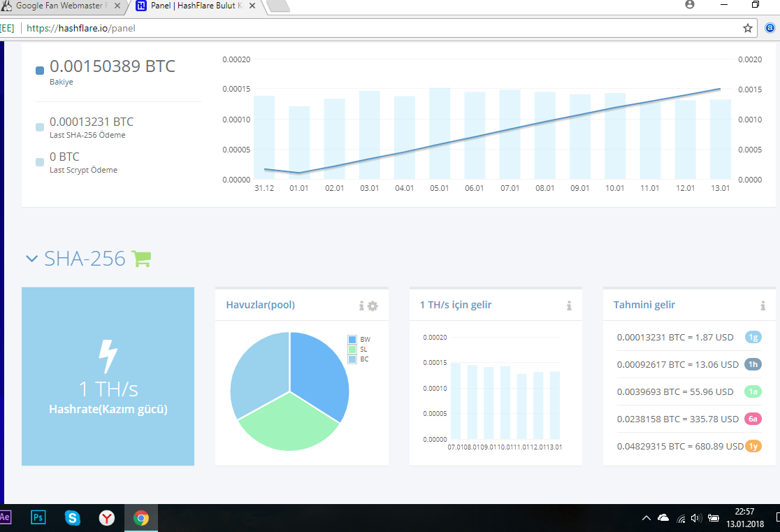
Task: Toggle BW pool legend color swatch
Action: 352,340
